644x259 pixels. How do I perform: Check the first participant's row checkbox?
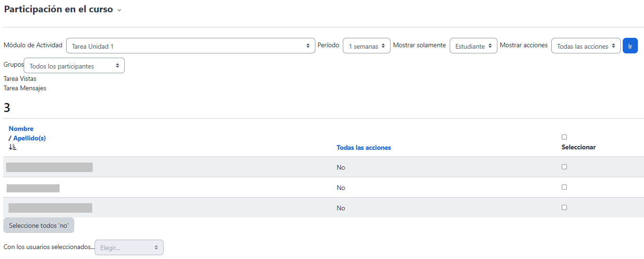(x=564, y=167)
